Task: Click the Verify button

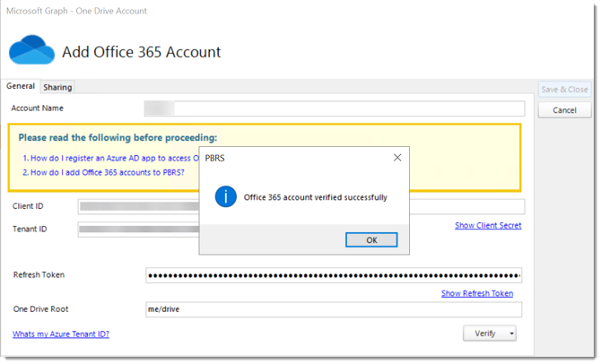Action: coord(485,334)
